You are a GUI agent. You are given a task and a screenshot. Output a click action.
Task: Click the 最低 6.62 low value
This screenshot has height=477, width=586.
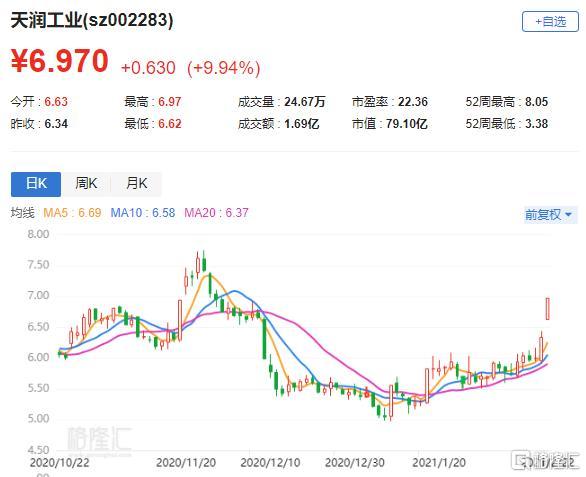point(153,124)
